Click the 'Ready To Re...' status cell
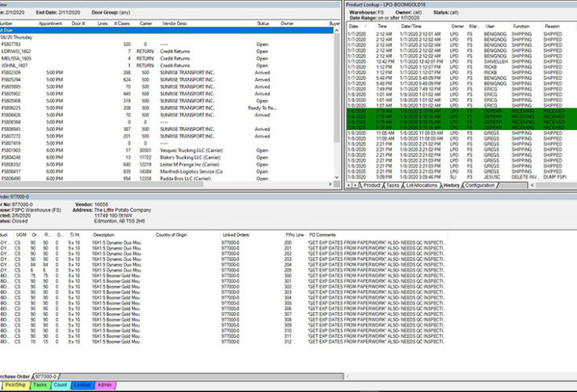Viewport: 577px width, 392px height. (x=263, y=108)
